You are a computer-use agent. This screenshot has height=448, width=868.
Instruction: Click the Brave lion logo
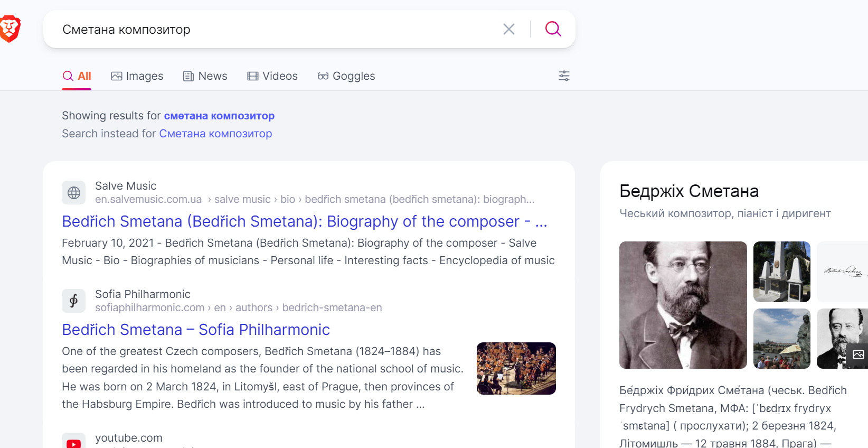(10, 29)
